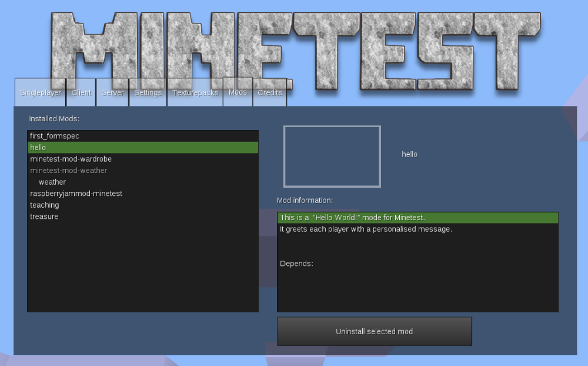
Task: Choose minetest-mod-wardrobe in the list
Action: tap(143, 159)
